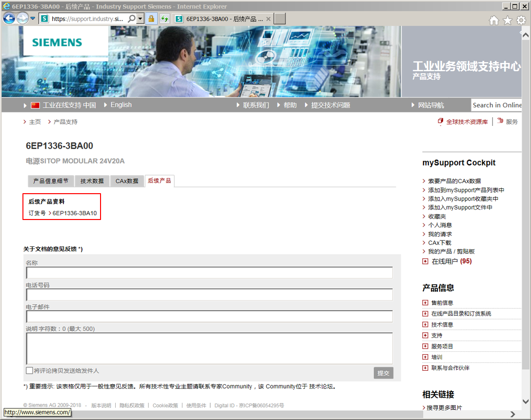Viewport: 531px width, 420px height.
Task: Open 我的产品 / 剪贴板 link
Action: (x=451, y=251)
